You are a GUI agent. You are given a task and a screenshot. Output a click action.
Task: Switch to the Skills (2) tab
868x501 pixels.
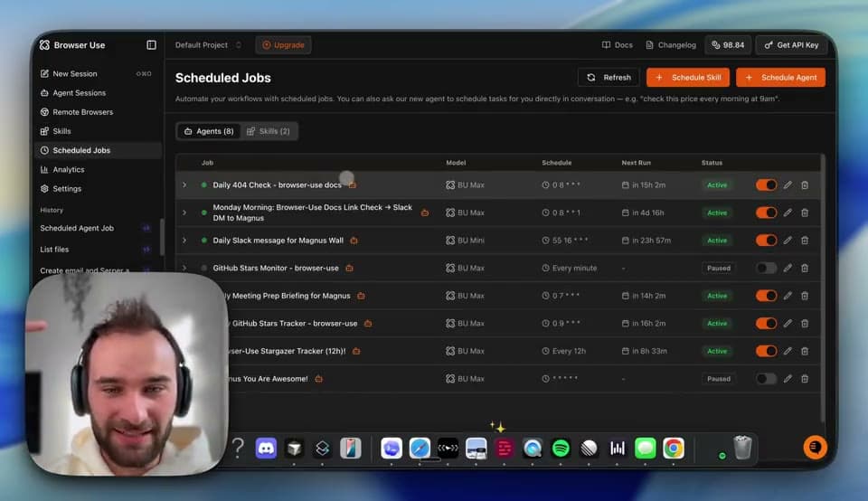point(269,131)
